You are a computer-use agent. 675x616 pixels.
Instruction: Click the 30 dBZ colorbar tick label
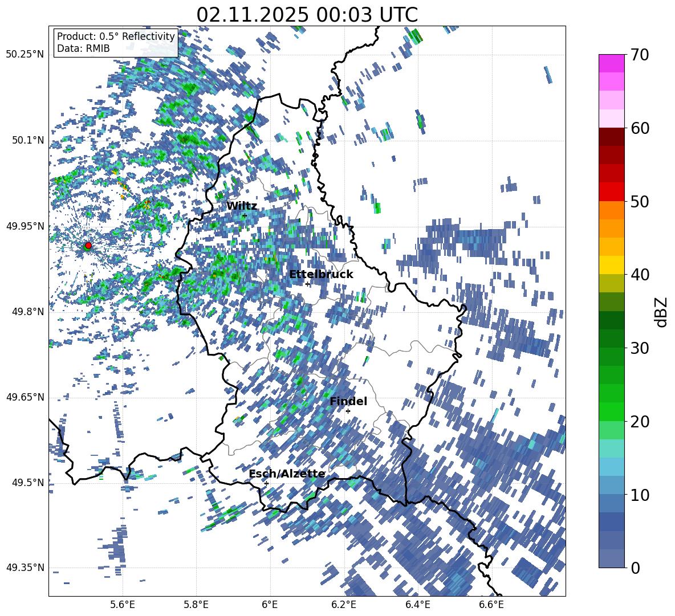(640, 348)
